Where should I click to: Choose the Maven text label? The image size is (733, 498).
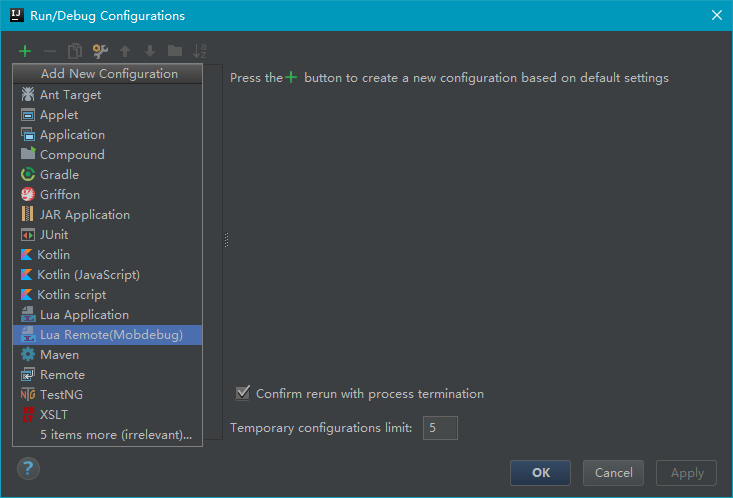(59, 355)
